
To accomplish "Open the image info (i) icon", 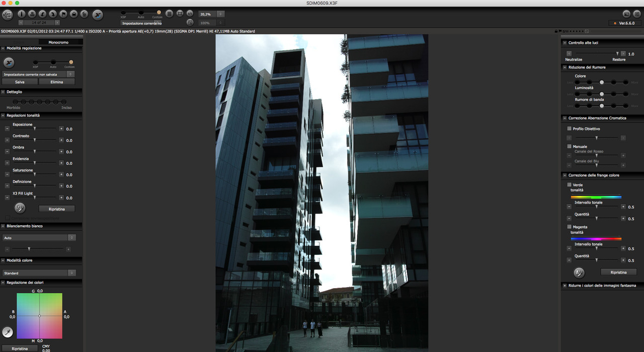I will (22, 14).
